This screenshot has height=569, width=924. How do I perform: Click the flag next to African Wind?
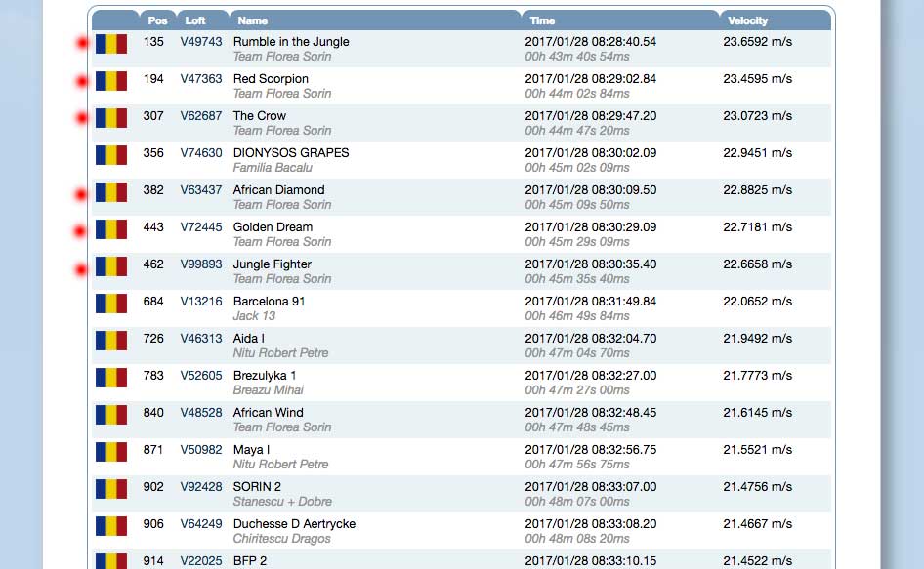point(111,415)
